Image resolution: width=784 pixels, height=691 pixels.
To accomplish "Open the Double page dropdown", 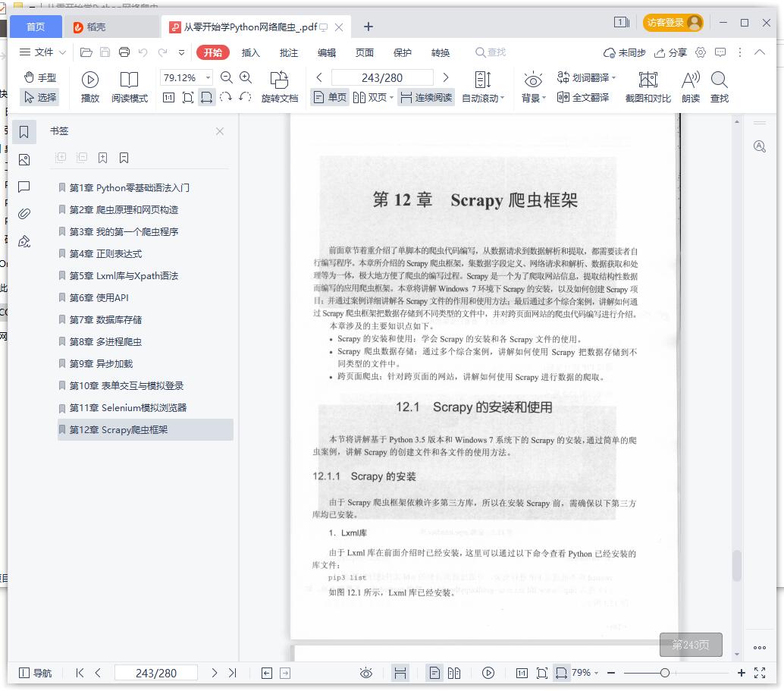I will (x=373, y=98).
